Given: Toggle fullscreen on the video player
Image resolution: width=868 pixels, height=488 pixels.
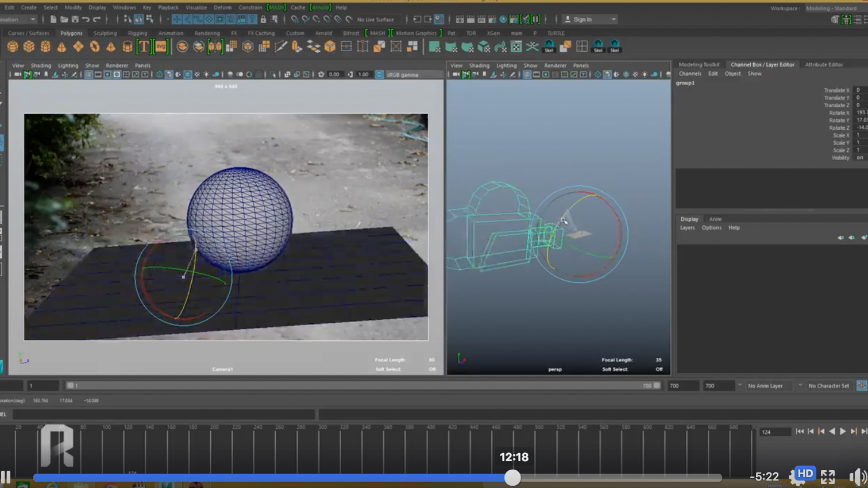Looking at the screenshot, I should (x=827, y=477).
